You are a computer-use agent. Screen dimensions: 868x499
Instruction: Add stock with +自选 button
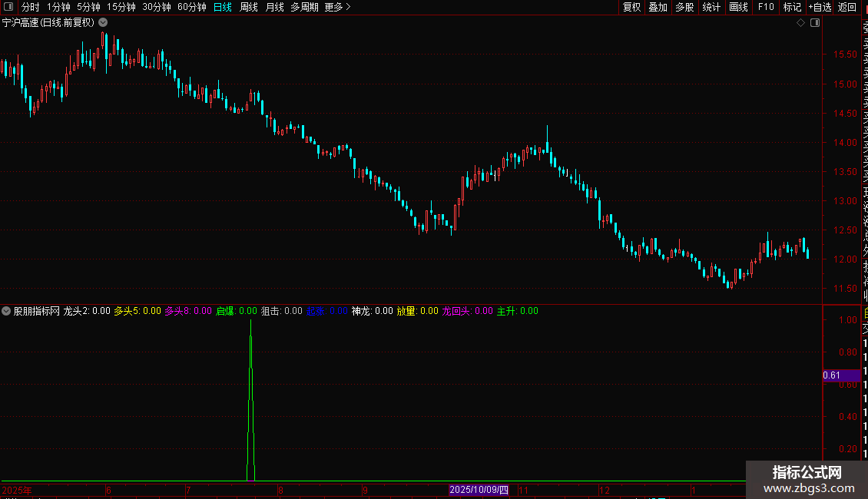click(x=820, y=7)
